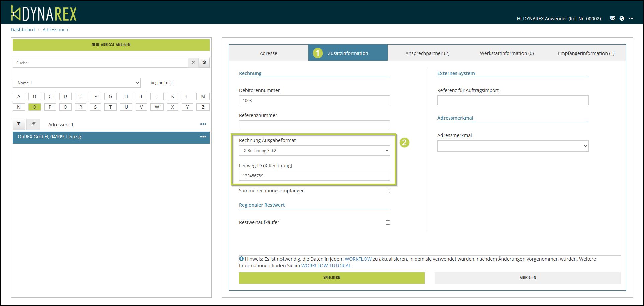Expand the Adressmerkmal dropdown

pos(512,146)
